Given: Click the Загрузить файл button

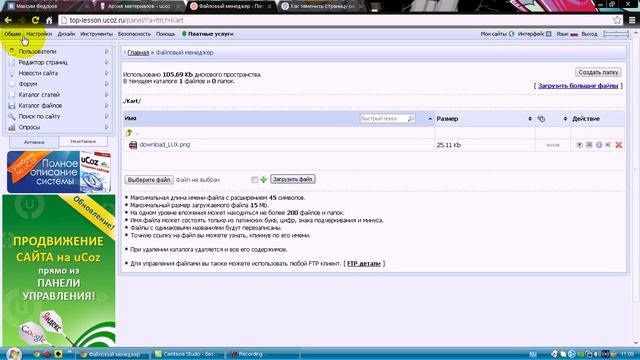Looking at the screenshot, I should click(293, 179).
